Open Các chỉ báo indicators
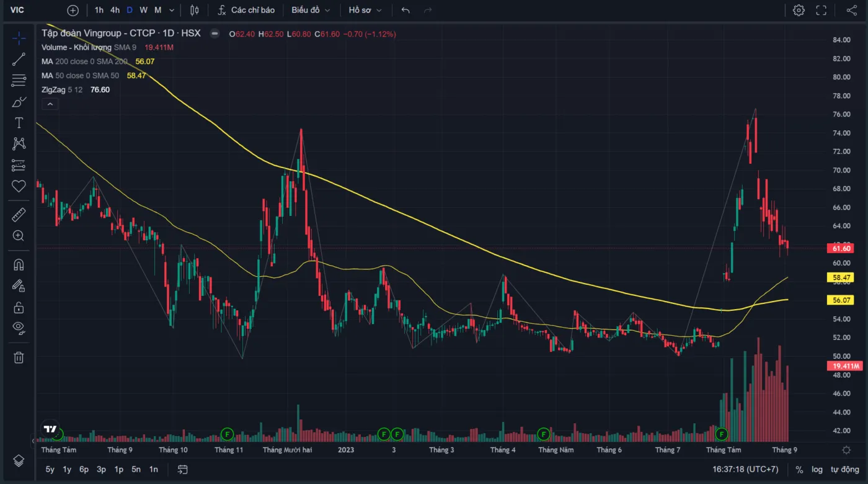 point(246,10)
